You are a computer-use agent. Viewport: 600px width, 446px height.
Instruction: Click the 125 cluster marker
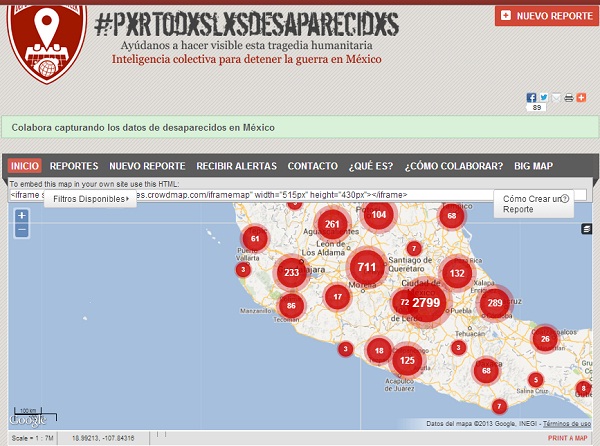point(407,360)
